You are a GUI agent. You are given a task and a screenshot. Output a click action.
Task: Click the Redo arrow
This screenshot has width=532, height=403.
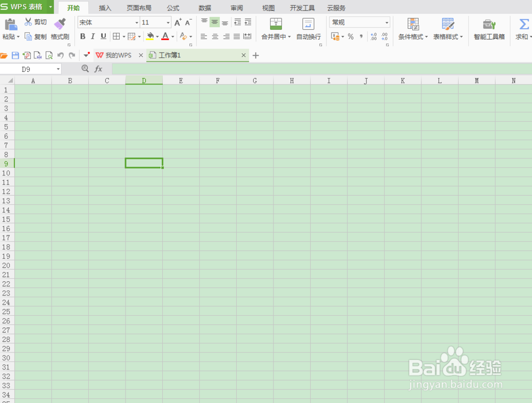tap(72, 55)
